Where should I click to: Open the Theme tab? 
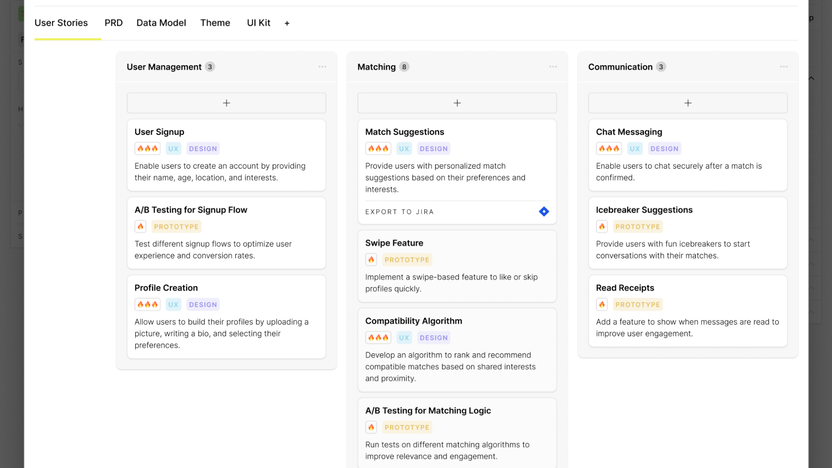(215, 23)
